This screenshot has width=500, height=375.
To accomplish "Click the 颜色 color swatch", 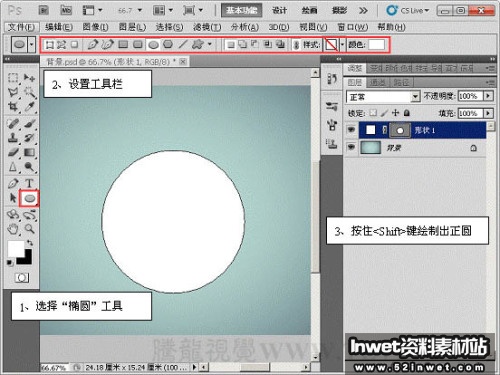I will (376, 44).
